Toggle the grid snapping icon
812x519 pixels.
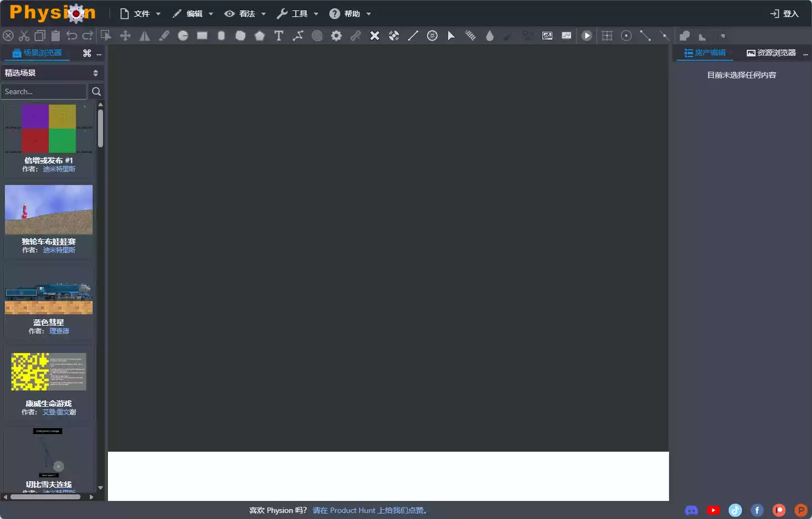point(607,36)
